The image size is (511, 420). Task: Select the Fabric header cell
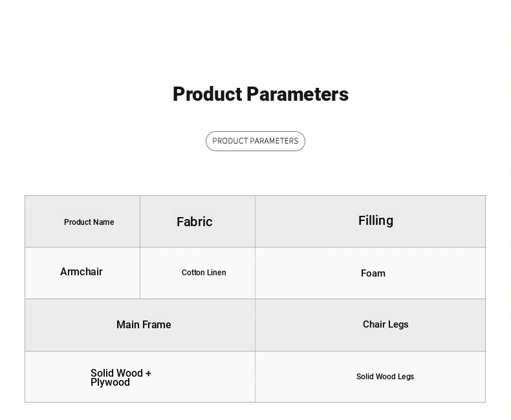pos(194,222)
